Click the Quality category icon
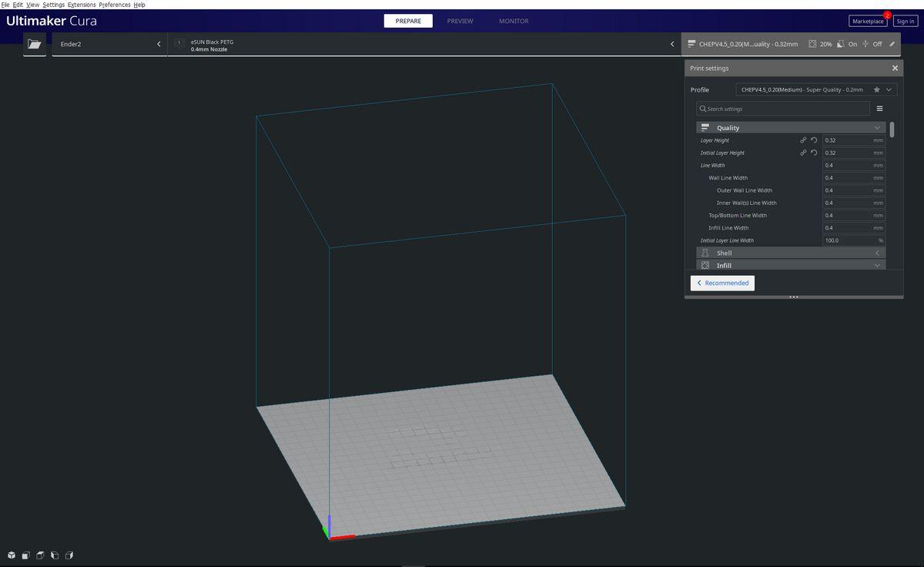Image resolution: width=924 pixels, height=567 pixels. pos(705,128)
